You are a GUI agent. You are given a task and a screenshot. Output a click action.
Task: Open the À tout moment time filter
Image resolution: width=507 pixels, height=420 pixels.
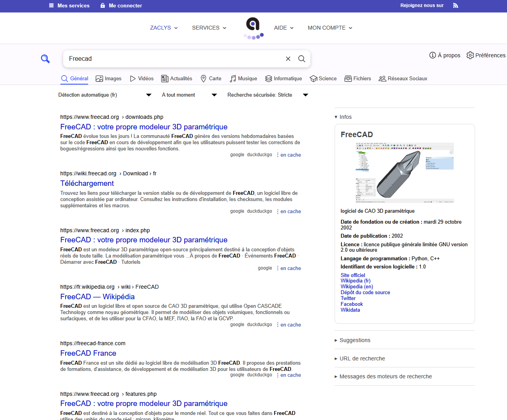(189, 95)
